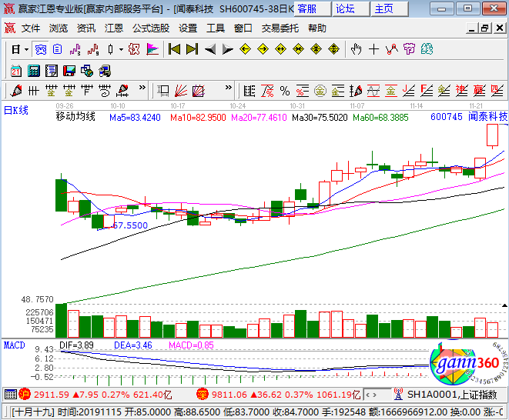Open the 日 period dropdown arrow
The width and height of the screenshot is (509, 420).
(27, 50)
